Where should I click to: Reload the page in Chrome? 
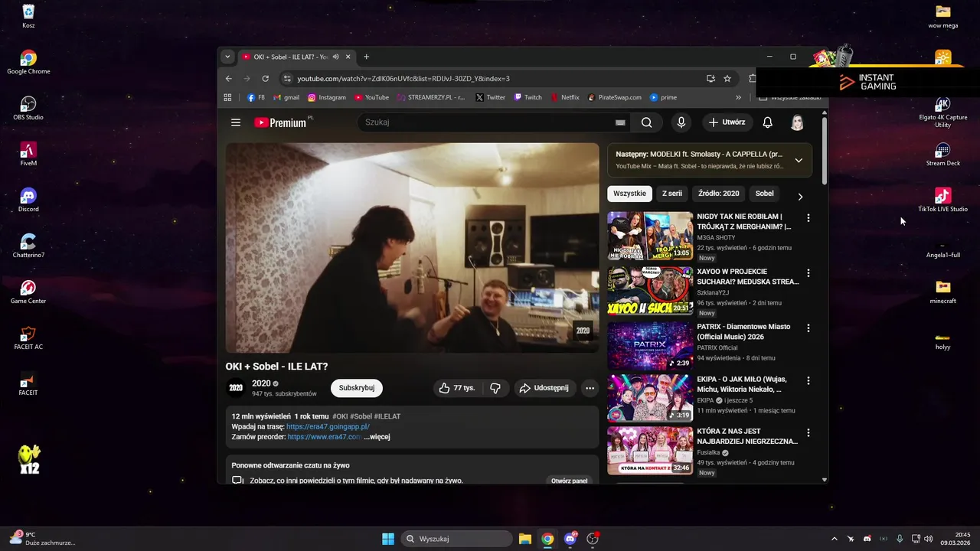(265, 78)
